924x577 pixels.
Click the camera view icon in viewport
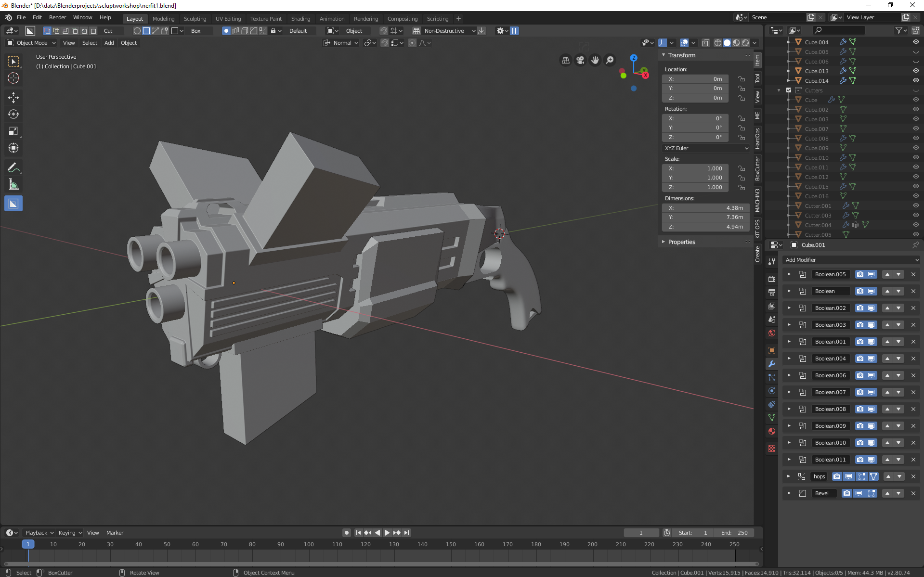[x=580, y=60]
